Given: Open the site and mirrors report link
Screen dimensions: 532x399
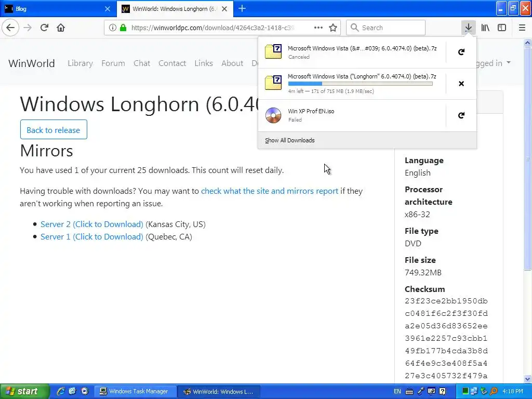Looking at the screenshot, I should pos(270,191).
